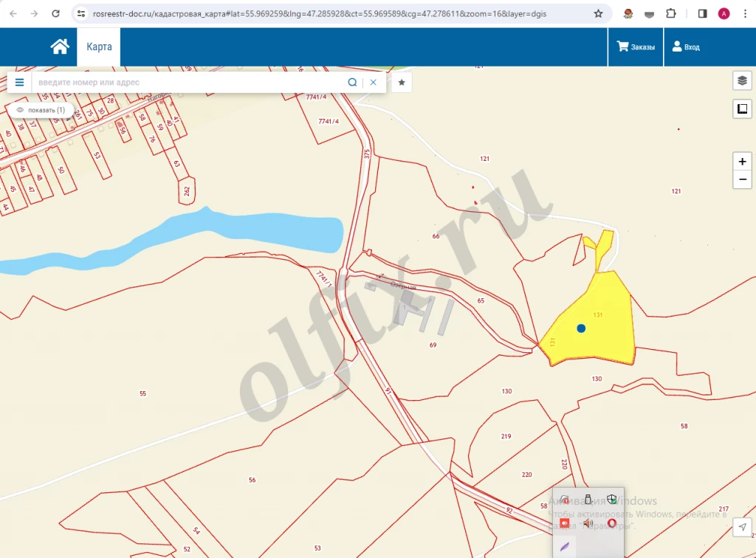
Task: Click the 'Вход' login button
Action: click(x=685, y=46)
